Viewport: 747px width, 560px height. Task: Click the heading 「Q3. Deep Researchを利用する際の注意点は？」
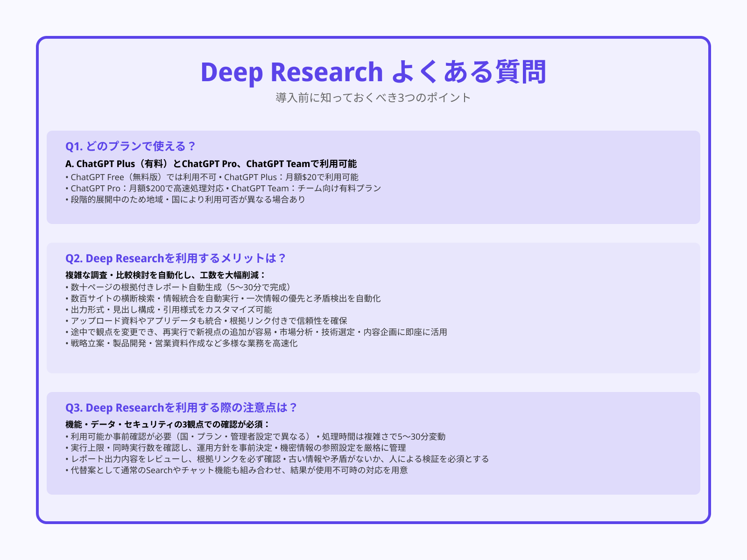(181, 407)
